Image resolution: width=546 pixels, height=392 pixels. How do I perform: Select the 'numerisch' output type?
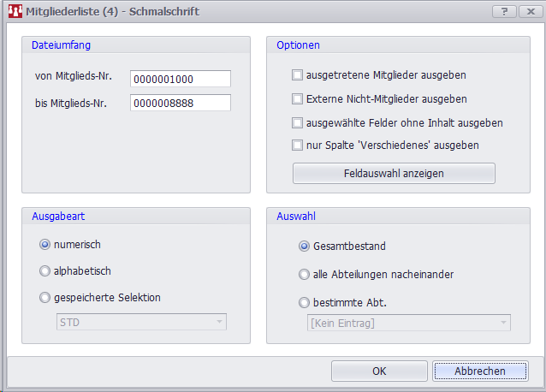[45, 245]
